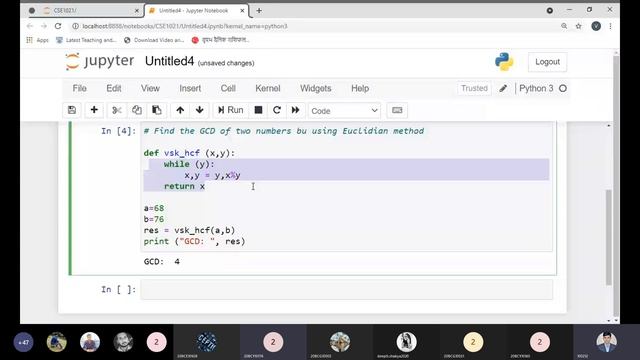Bookmark this page with star icon
Image resolution: width=640 pixels, height=360 pixels.
point(578,26)
